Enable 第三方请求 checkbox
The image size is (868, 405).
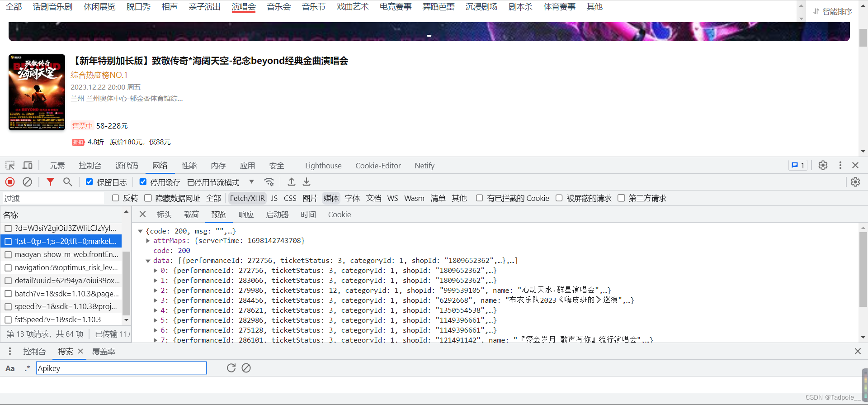[621, 198]
